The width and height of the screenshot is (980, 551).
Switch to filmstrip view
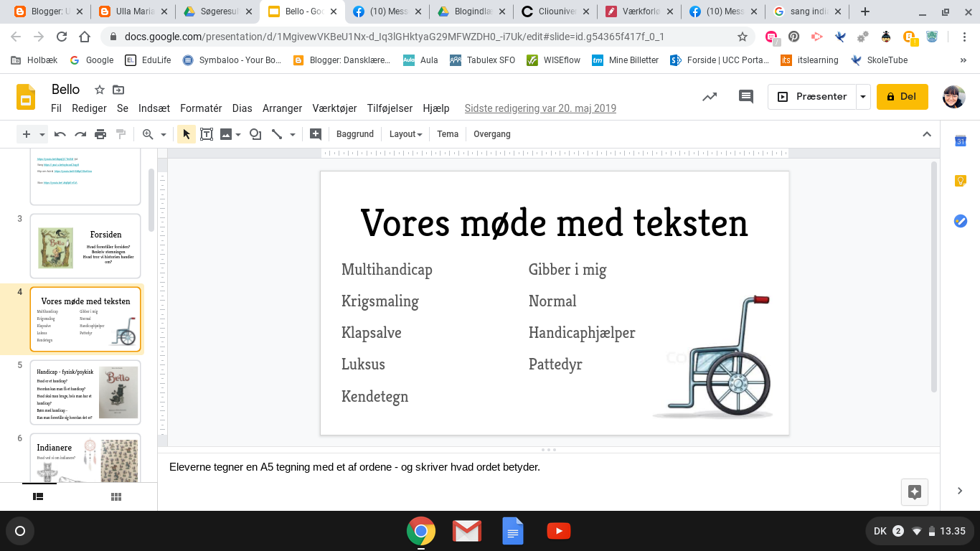(x=38, y=496)
